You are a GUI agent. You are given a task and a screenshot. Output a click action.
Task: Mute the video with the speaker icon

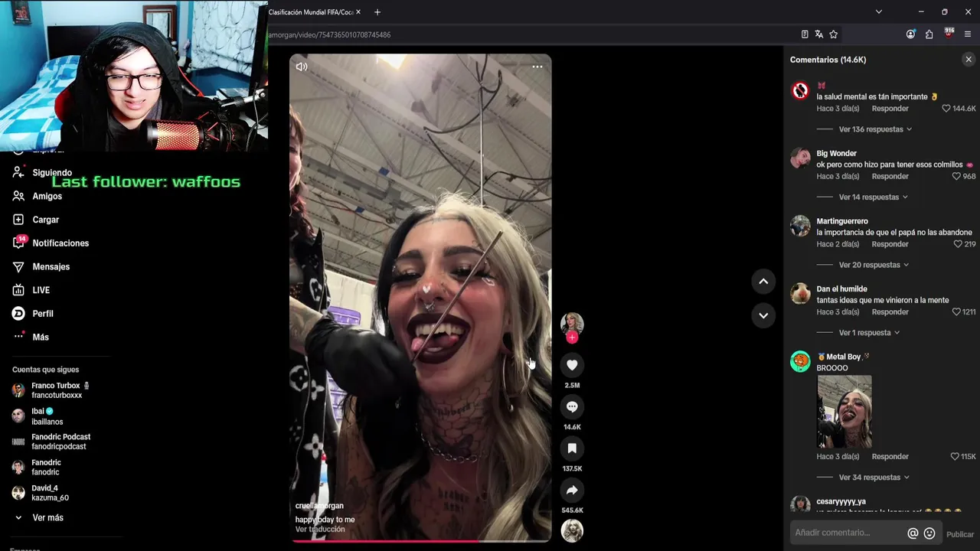pyautogui.click(x=302, y=67)
